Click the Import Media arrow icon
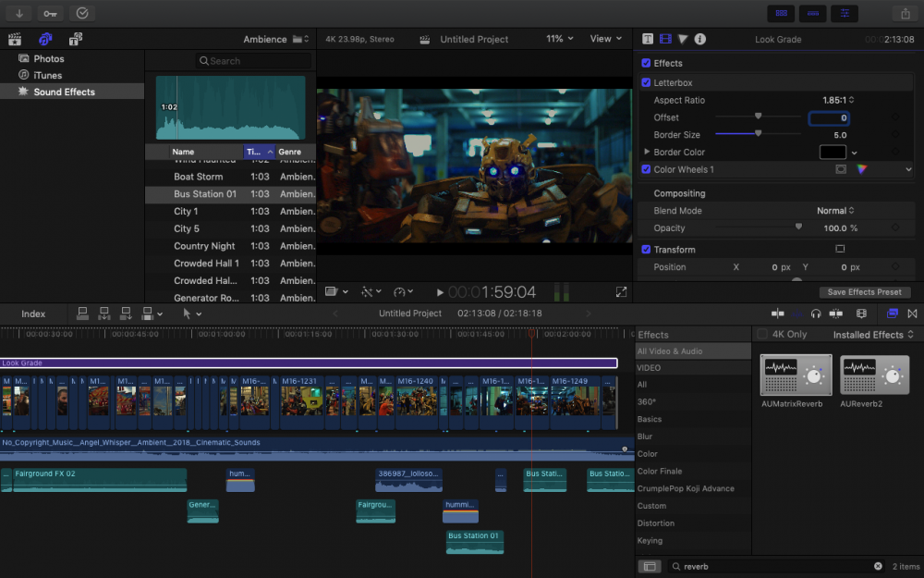This screenshot has height=578, width=924. [x=19, y=13]
